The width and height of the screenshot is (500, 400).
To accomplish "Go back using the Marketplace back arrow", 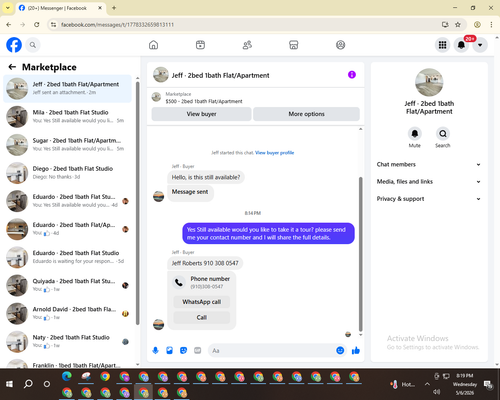I will coord(12,67).
